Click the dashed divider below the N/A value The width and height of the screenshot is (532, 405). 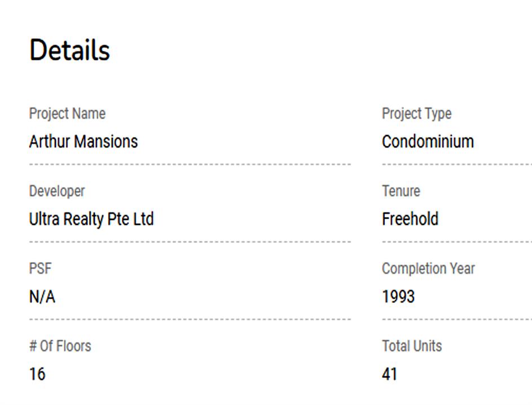pos(190,319)
